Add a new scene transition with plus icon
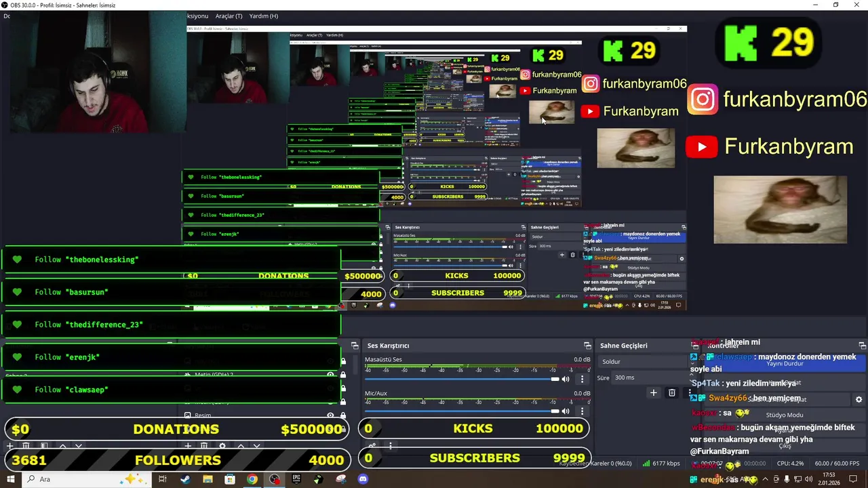Image resolution: width=868 pixels, height=488 pixels. pos(653,392)
